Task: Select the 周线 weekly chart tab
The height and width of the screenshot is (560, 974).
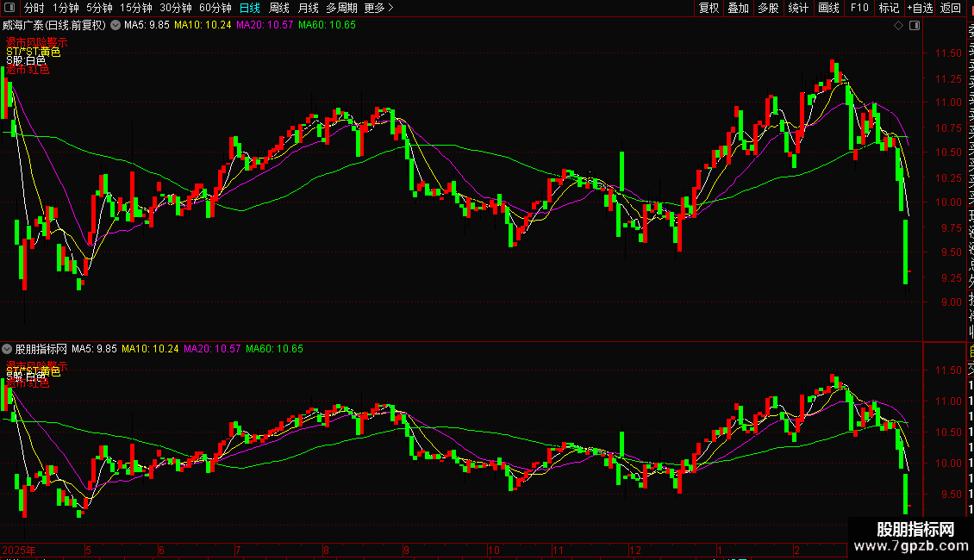Action: (x=279, y=8)
